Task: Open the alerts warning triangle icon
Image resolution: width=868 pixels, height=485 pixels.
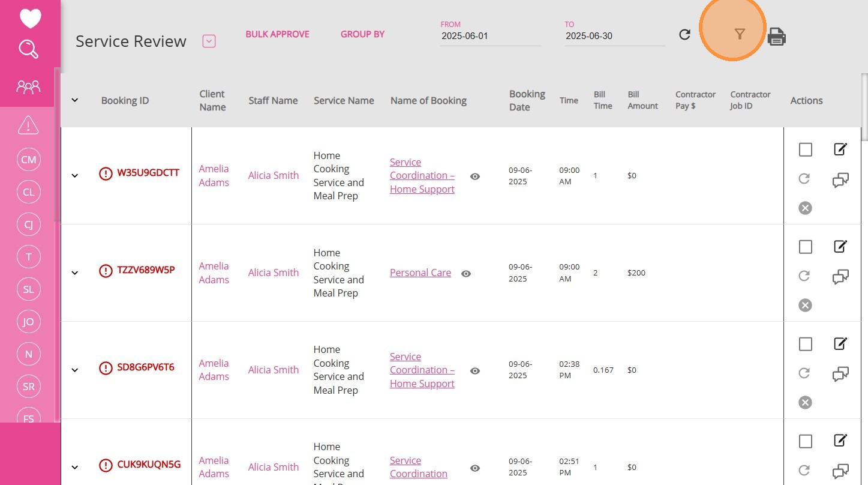Action: (x=28, y=125)
